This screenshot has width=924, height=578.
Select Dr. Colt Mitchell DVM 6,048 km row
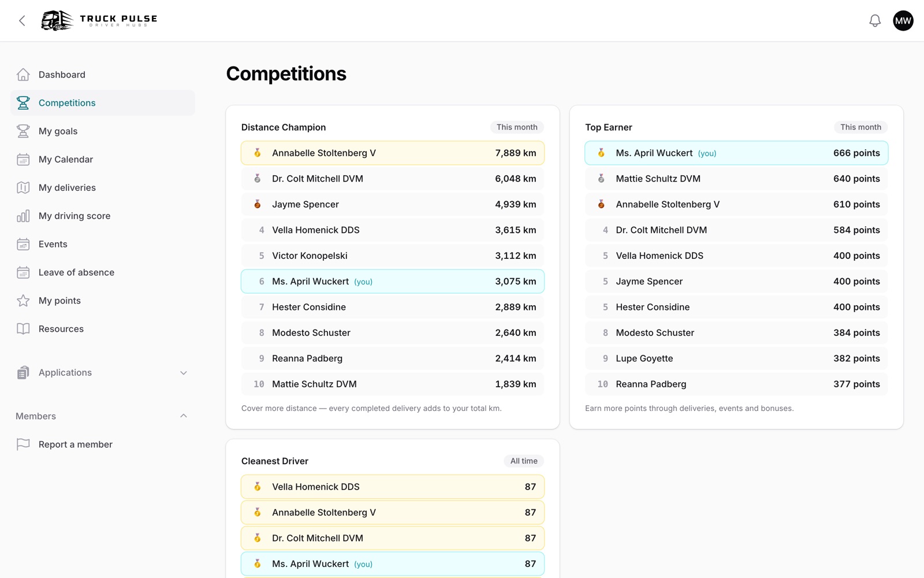pyautogui.click(x=393, y=179)
